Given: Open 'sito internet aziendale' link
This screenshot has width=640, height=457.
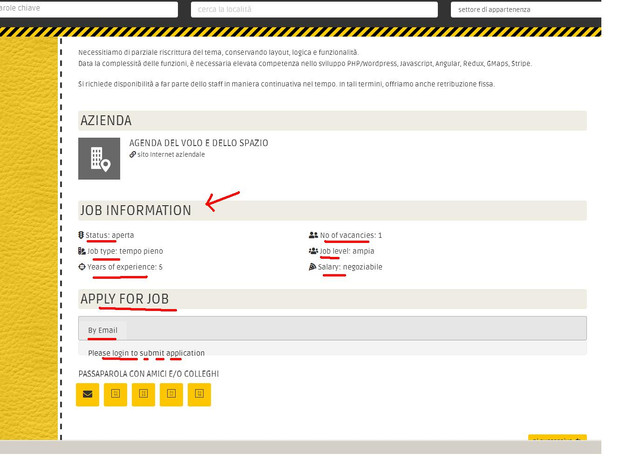Looking at the screenshot, I should tap(171, 155).
